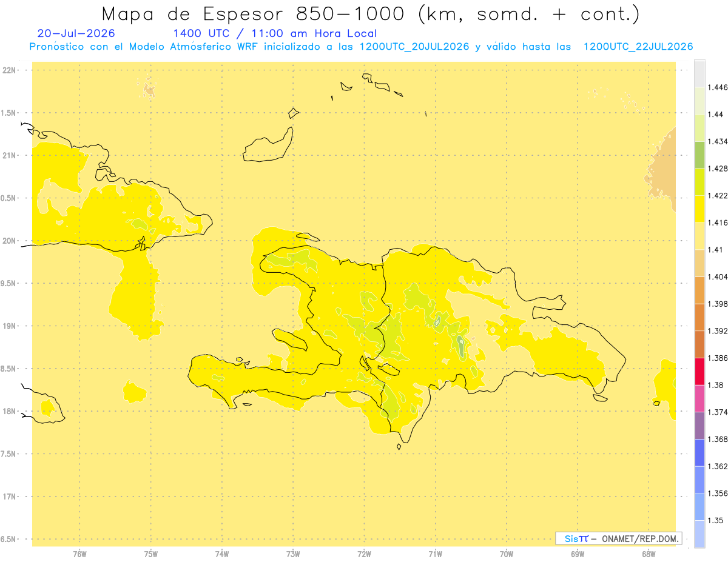Screen dimensions: 728x562
Task: Select the pink legend swatch between 1.374 and 1.38
Action: coord(699,398)
